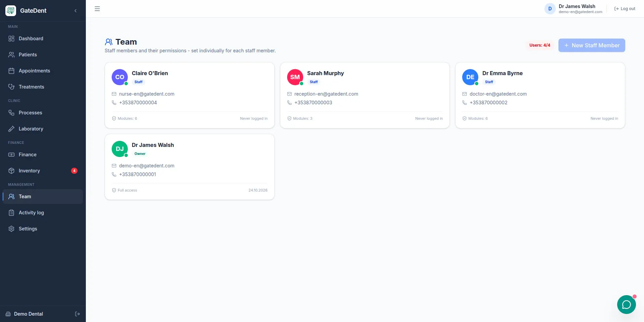The height and width of the screenshot is (322, 644).
Task: Select Laboratory in the sidebar
Action: (43, 129)
